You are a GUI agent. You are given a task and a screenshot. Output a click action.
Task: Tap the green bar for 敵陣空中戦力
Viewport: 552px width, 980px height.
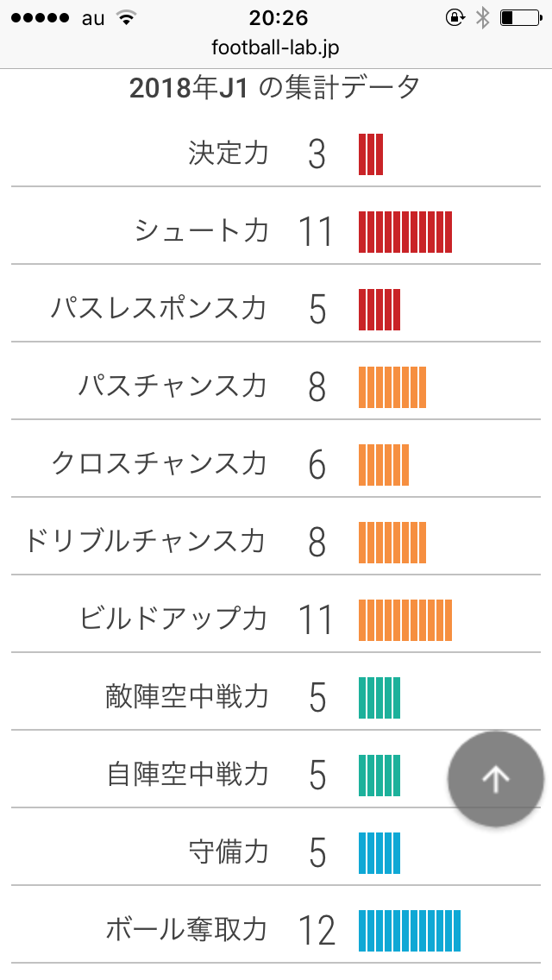coord(379,697)
